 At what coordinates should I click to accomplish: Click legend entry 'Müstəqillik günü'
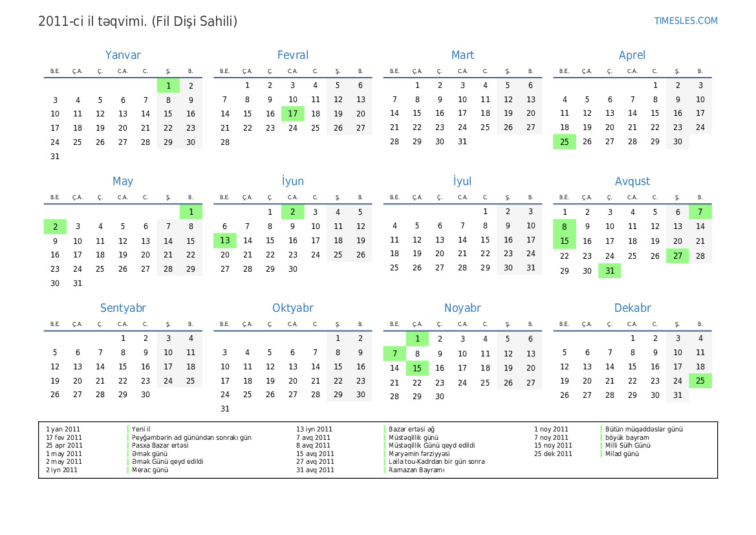coord(413,437)
